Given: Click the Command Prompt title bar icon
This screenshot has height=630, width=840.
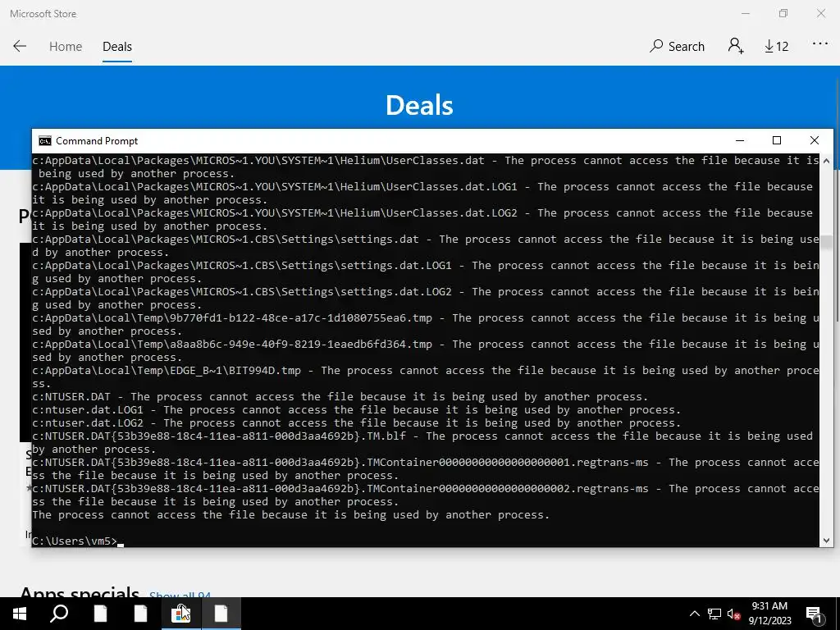Looking at the screenshot, I should click(x=45, y=141).
